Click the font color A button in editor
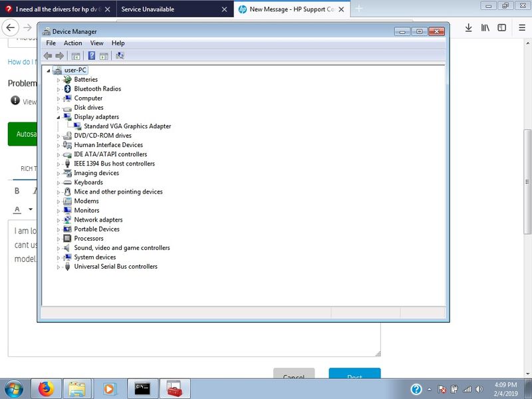This screenshot has height=399, width=532. [17, 209]
